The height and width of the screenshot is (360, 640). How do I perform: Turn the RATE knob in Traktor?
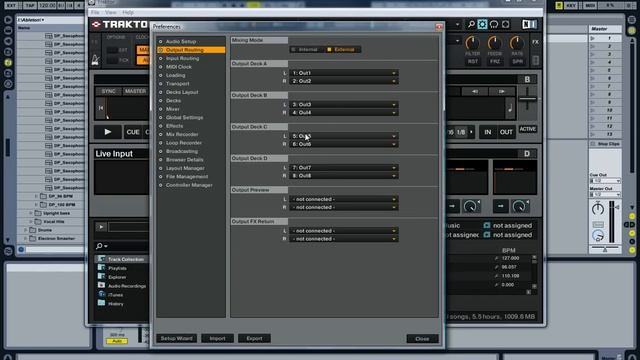coord(517,43)
